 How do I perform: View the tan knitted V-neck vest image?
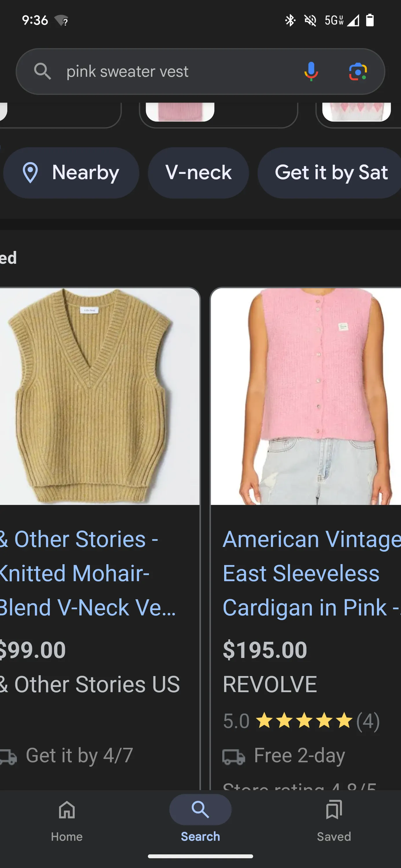[x=100, y=396]
